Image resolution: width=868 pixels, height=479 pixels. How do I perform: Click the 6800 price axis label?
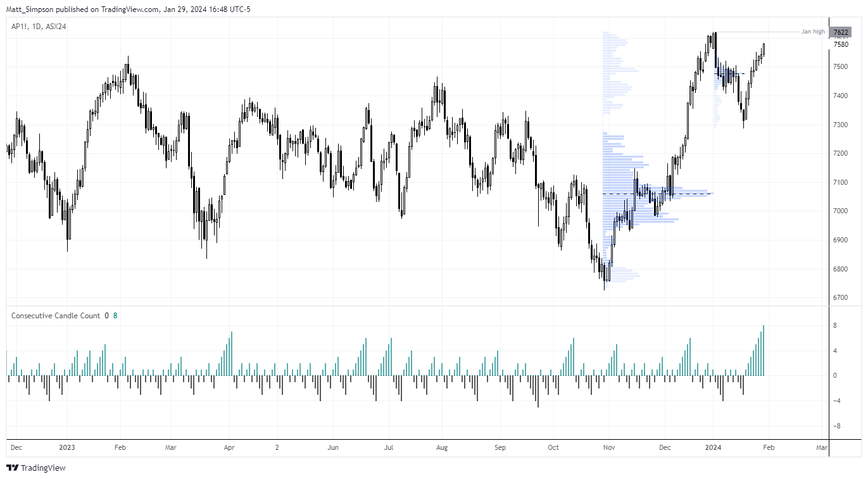coord(841,269)
